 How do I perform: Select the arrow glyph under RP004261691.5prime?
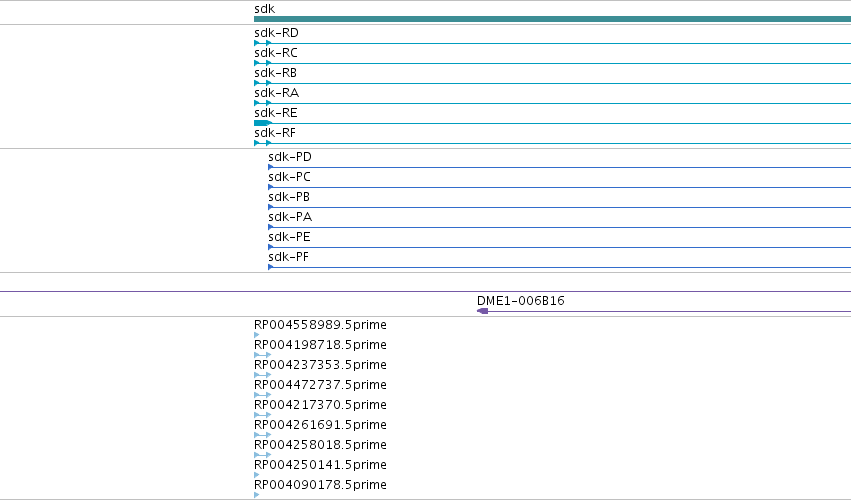pos(263,435)
